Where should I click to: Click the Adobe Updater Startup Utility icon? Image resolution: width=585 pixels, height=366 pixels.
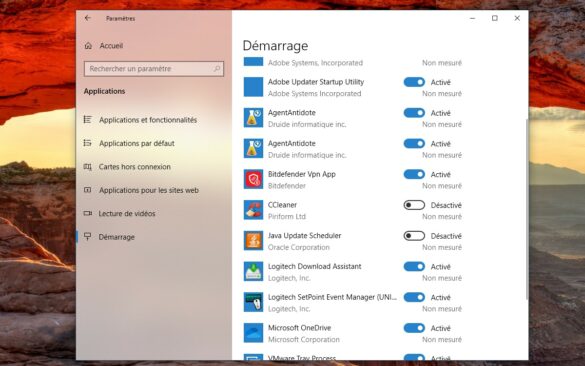click(253, 87)
